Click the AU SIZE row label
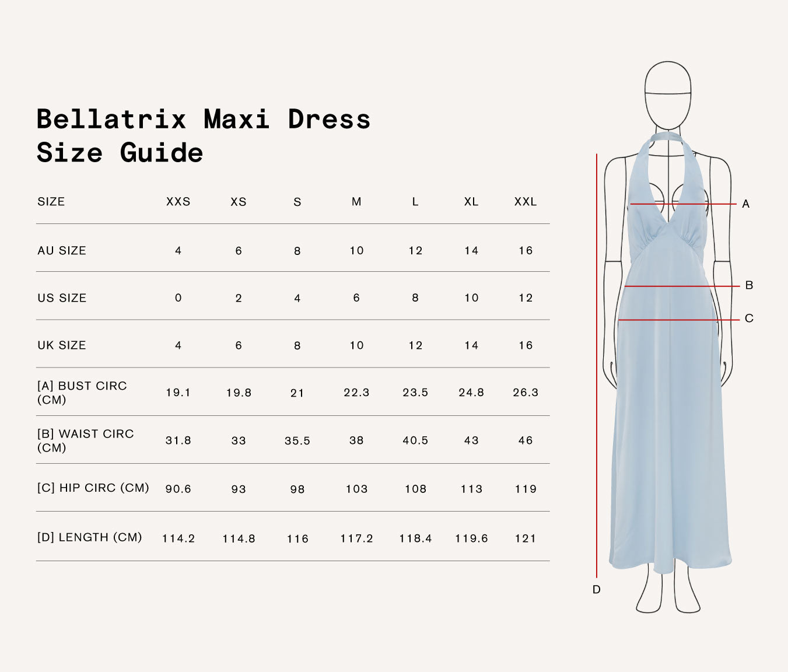Screen dimensions: 788x672 click(62, 250)
